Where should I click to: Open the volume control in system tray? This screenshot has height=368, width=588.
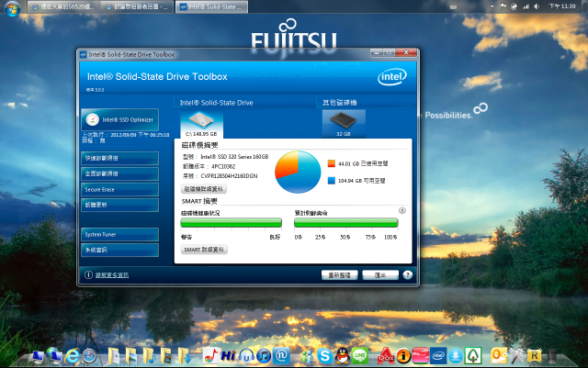pyautogui.click(x=537, y=6)
